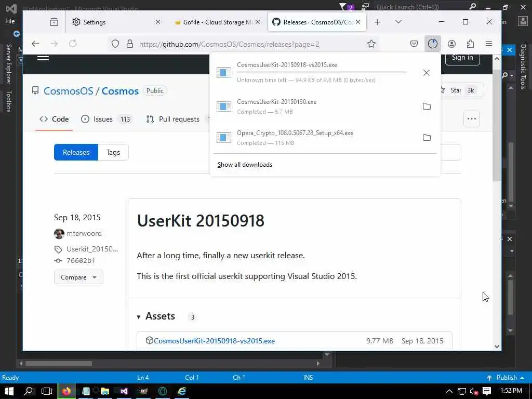Download CosmosUserKit-20150918-vs2015.exe asset link
532x399 pixels.
tap(214, 341)
